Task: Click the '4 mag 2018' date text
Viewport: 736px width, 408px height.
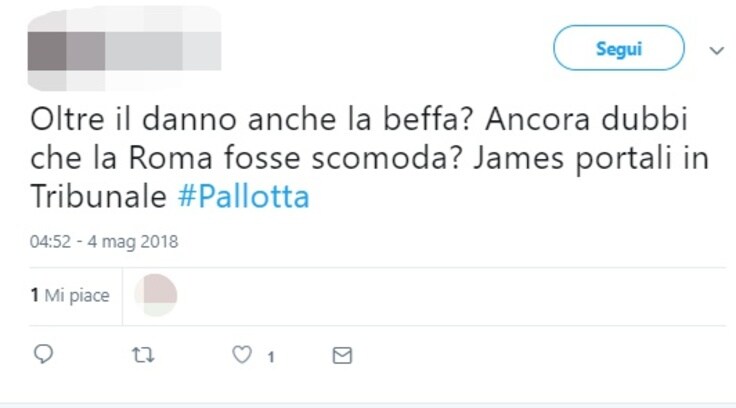Action: (133, 241)
